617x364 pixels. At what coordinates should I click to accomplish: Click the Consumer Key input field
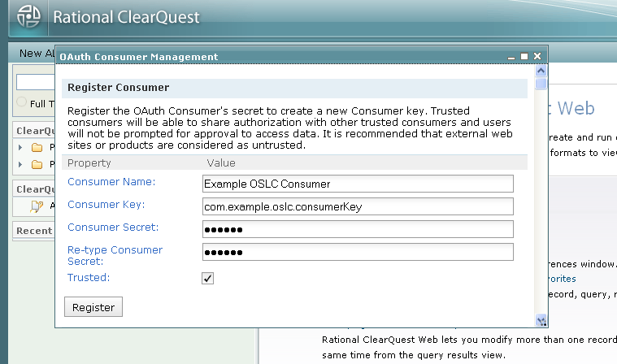(358, 206)
